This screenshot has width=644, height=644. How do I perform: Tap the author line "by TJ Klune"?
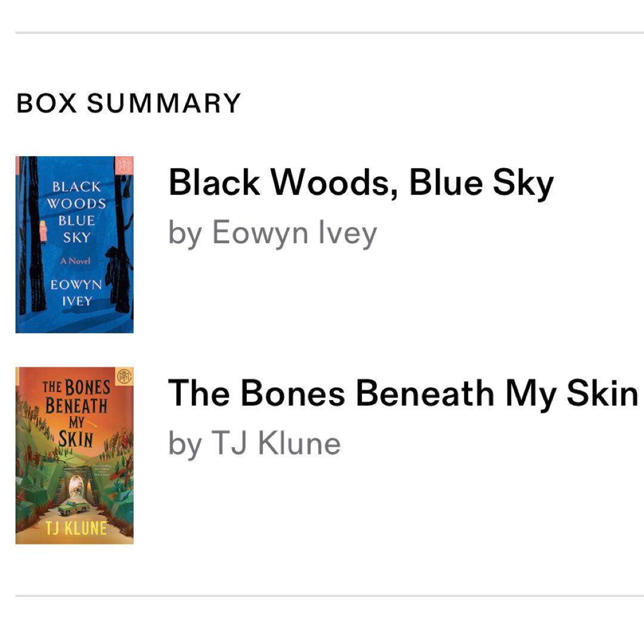click(255, 443)
